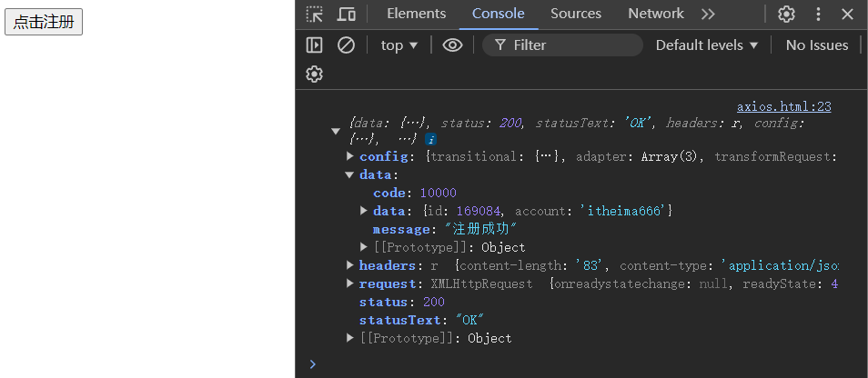This screenshot has width=868, height=378.
Task: Select the inspect element picker icon
Action: pyautogui.click(x=314, y=14)
